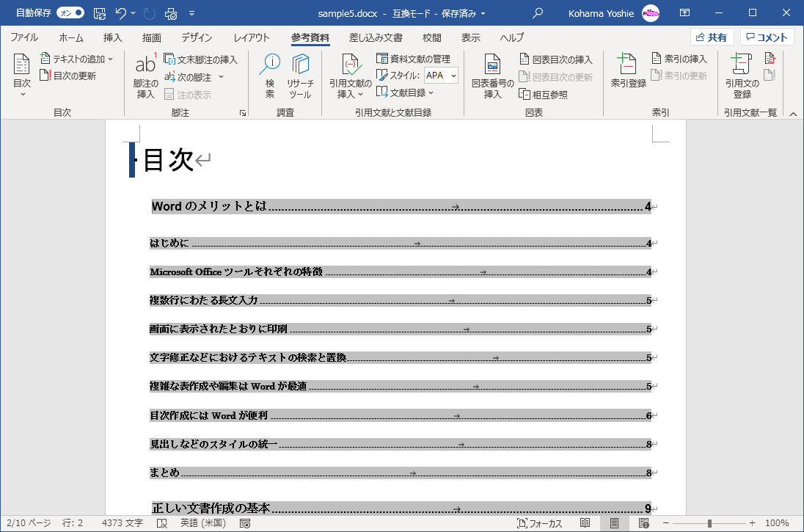This screenshot has width=804, height=532.
Task: Open footnote dialog launcher in 脚注 group
Action: [243, 113]
